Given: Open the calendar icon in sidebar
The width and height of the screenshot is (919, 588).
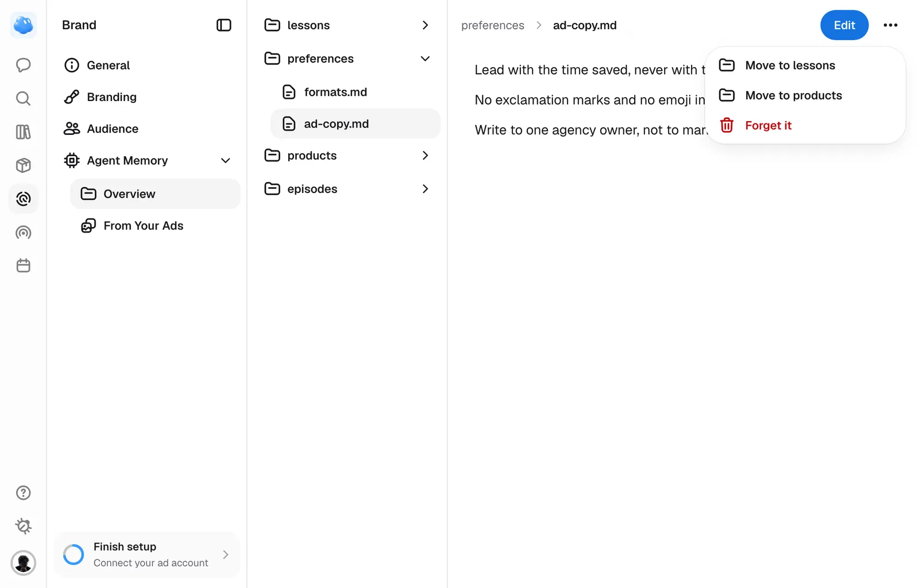Looking at the screenshot, I should pyautogui.click(x=23, y=266).
